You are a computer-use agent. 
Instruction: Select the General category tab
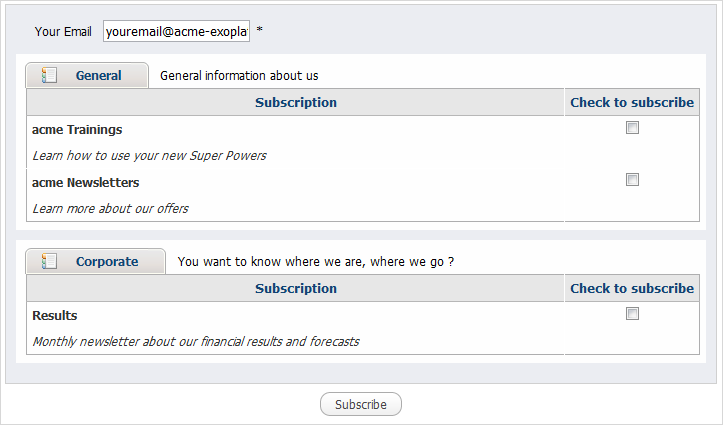click(87, 75)
